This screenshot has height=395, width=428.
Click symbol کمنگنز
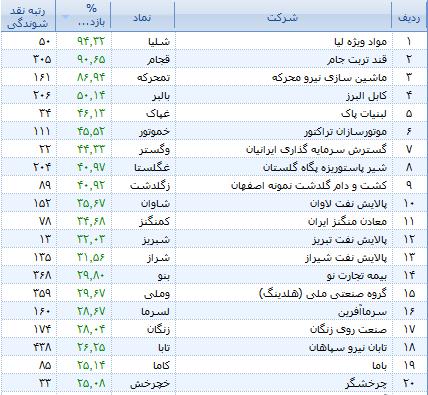click(x=155, y=222)
